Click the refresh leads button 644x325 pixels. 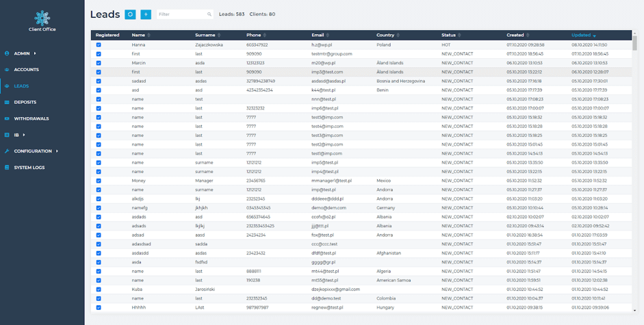[130, 14]
